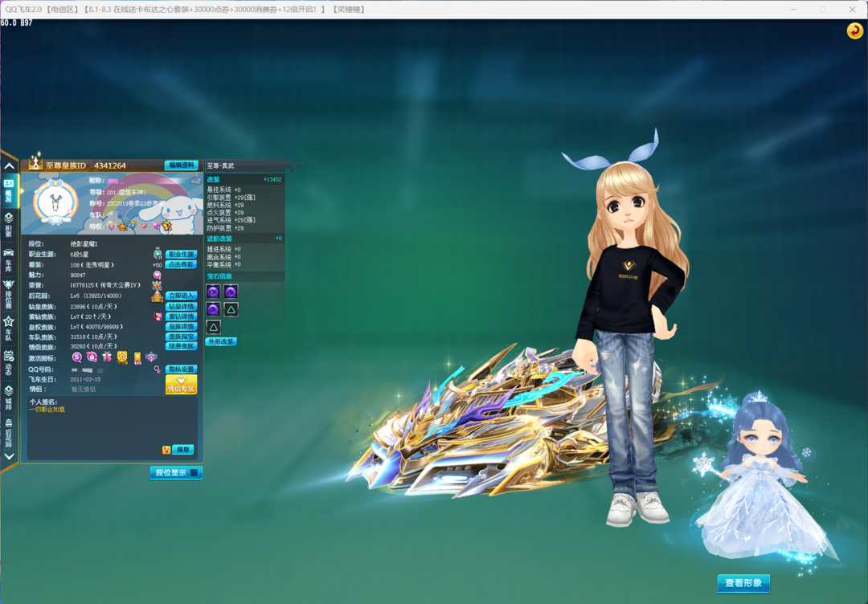The height and width of the screenshot is (604, 868).
Task: Open the 积聚 sidebar tab
Action: point(9,225)
